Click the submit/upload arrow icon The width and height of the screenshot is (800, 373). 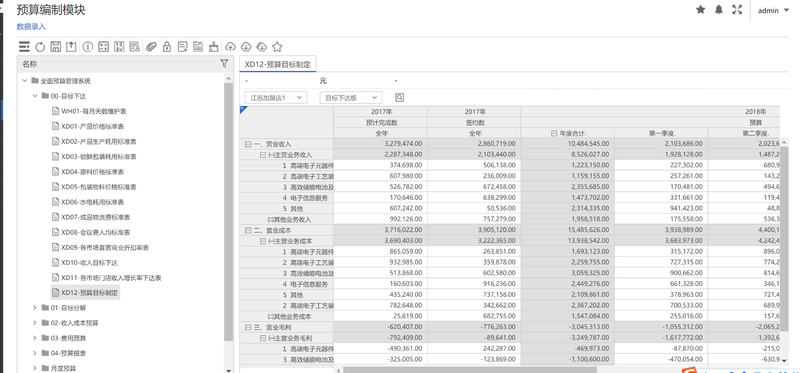pyautogui.click(x=71, y=47)
